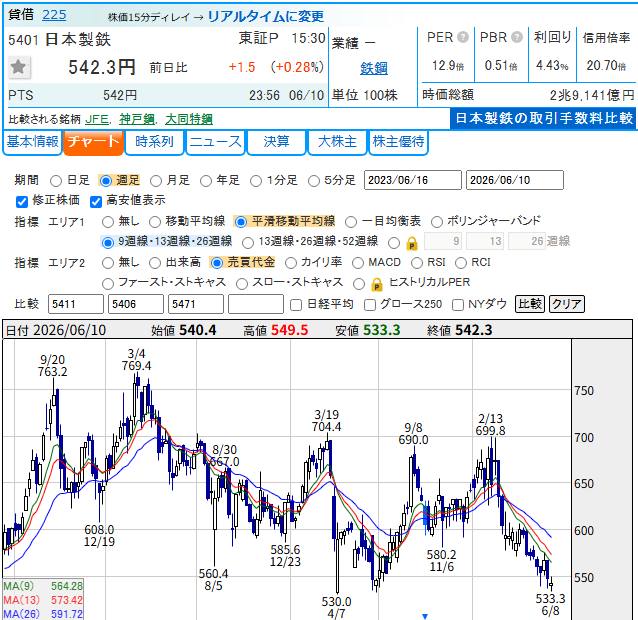
Task: Select カイリ率 indicator radio
Action: [291, 263]
